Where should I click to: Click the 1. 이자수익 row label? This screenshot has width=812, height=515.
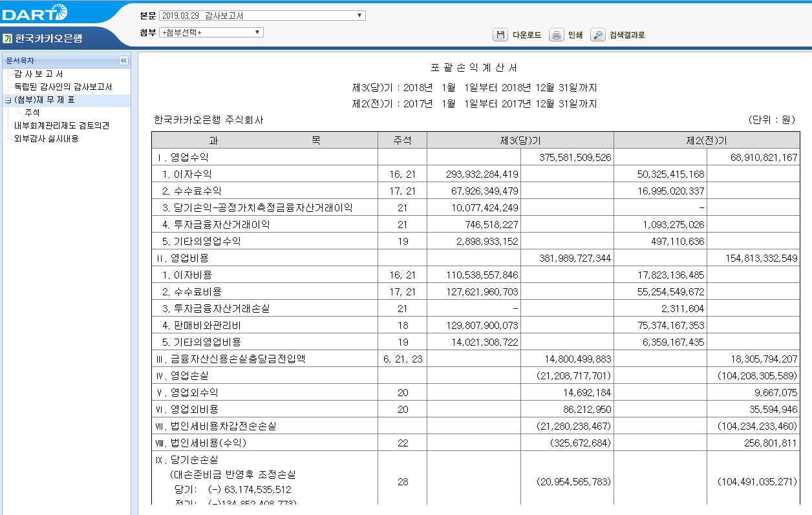coord(187,174)
